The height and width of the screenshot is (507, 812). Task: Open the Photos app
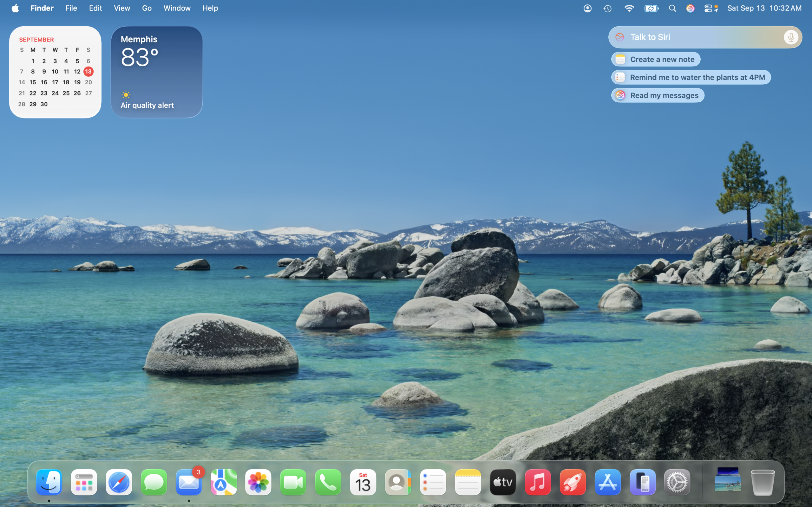click(x=259, y=482)
